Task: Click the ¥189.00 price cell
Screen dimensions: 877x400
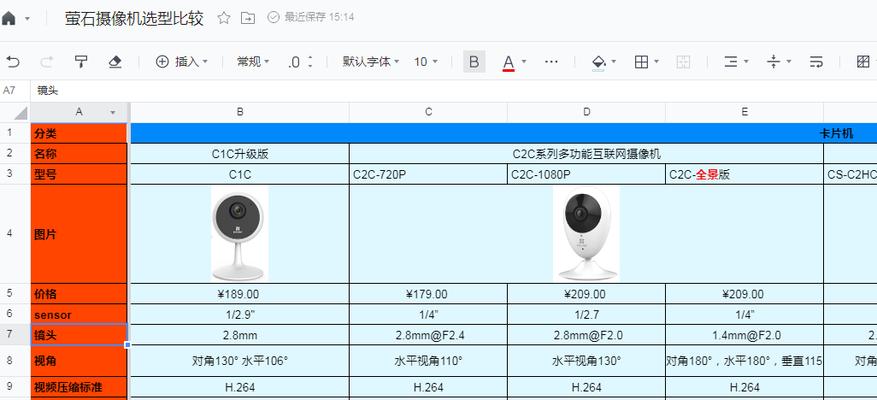Action: 240,294
